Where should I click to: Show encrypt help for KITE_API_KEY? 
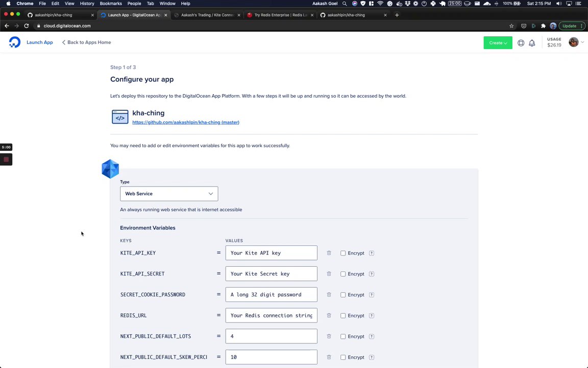click(x=371, y=253)
